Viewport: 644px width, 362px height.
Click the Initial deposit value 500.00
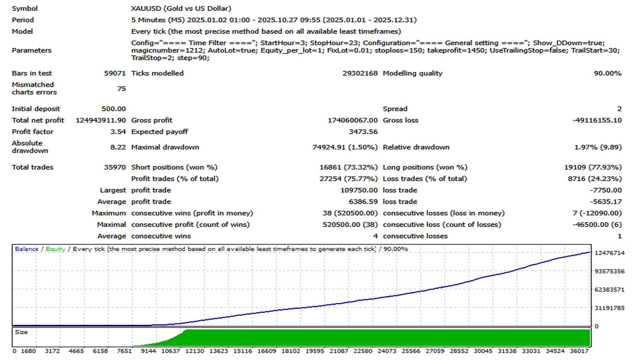113,109
